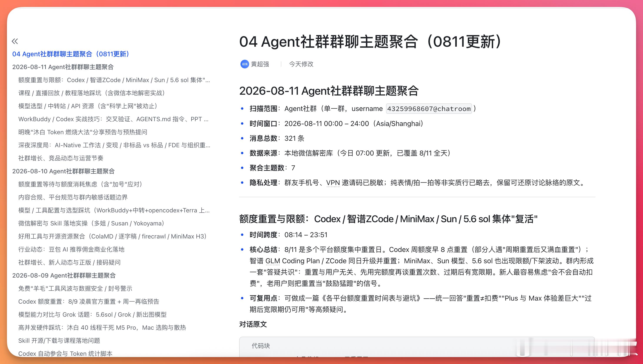Open author name 黄超强
Image resolution: width=643 pixels, height=364 pixels.
pos(260,64)
